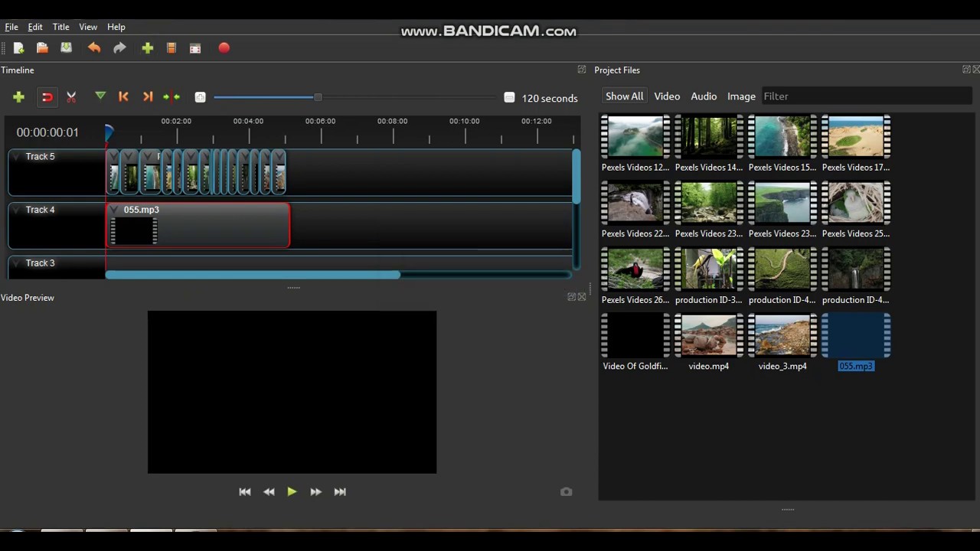Click the timeline vertical scrollbar
980x551 pixels.
pos(576,177)
